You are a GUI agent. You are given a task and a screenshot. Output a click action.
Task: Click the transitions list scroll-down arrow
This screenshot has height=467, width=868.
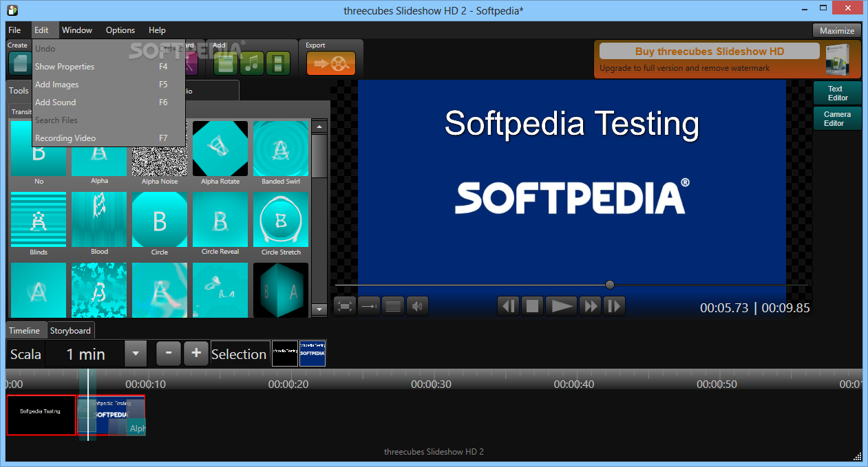[x=319, y=310]
